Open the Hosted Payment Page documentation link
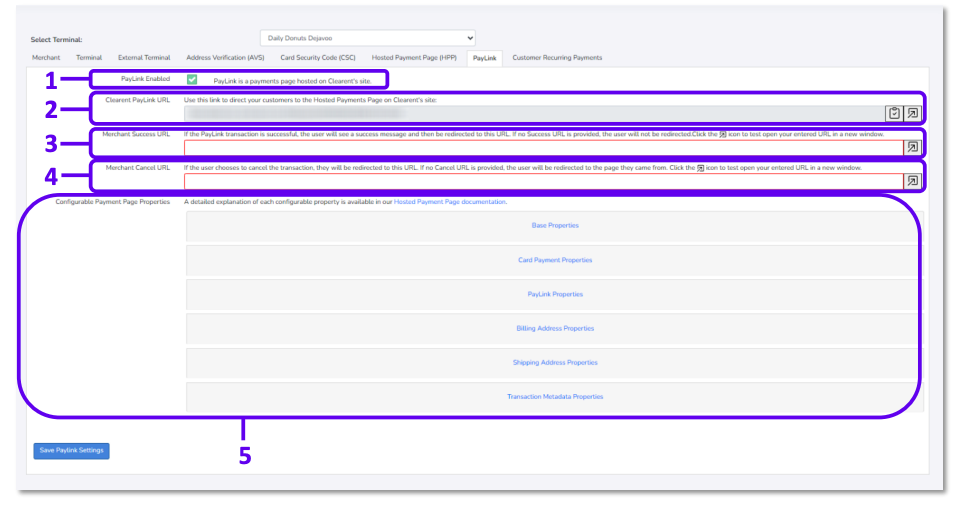The width and height of the screenshot is (976, 507). [x=449, y=202]
